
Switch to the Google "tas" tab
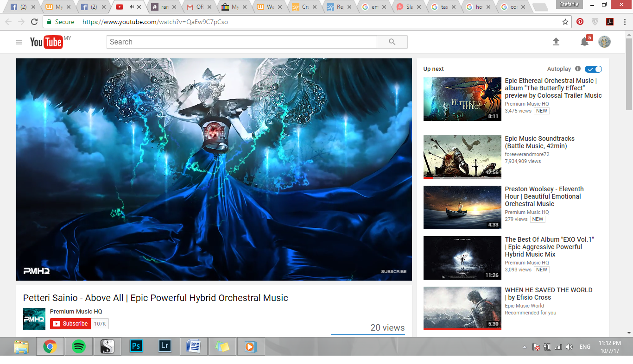(444, 7)
